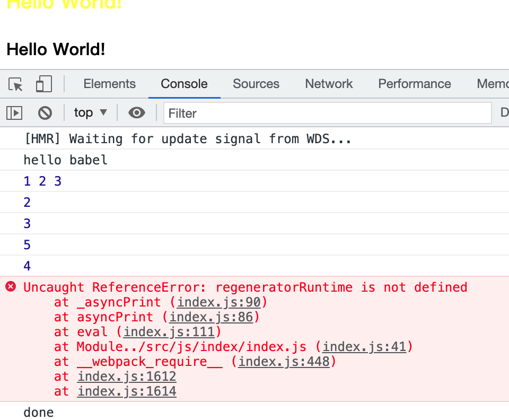
Task: Open the Performance tab
Action: coord(415,84)
